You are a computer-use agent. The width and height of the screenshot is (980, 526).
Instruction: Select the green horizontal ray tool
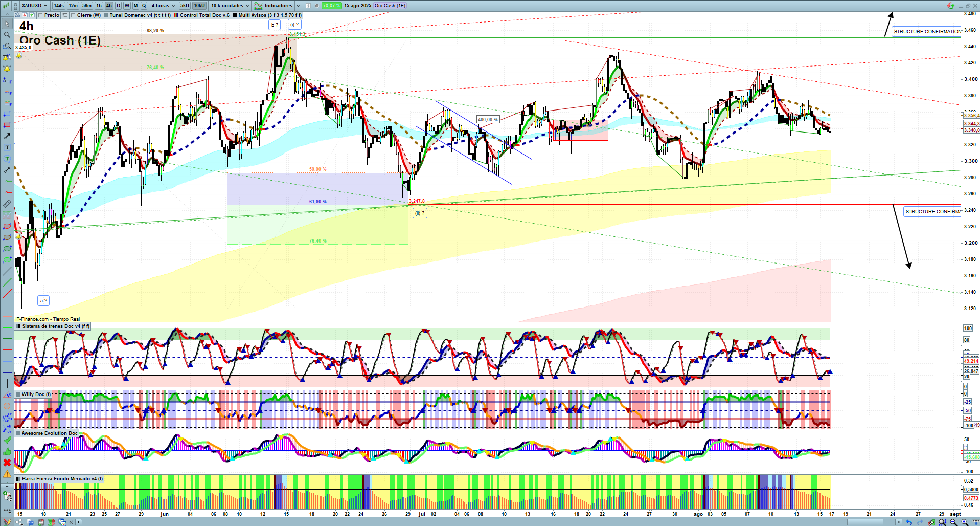[7, 181]
